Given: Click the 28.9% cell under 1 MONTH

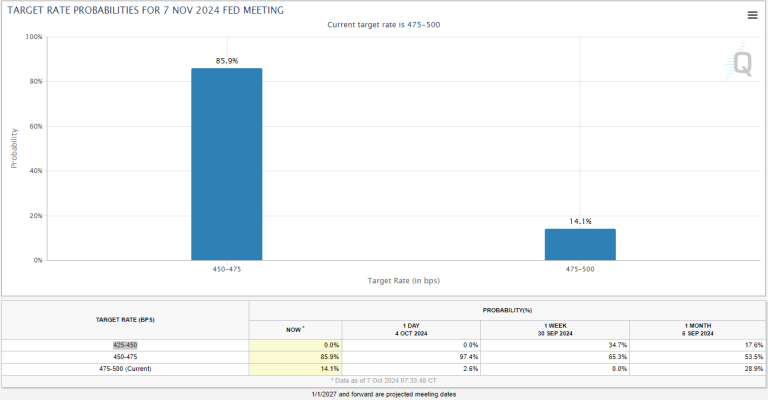Looking at the screenshot, I should 697,369.
